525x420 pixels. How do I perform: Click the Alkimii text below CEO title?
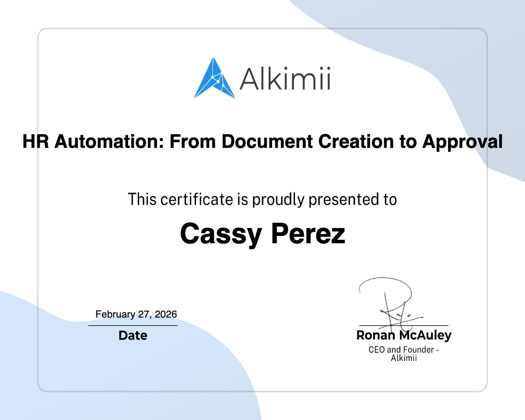coord(403,357)
